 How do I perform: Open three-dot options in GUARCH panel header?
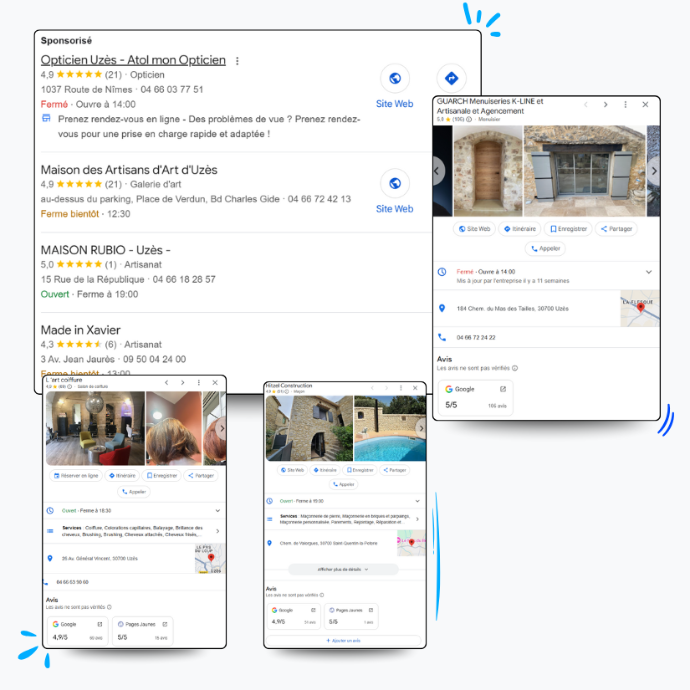coord(625,105)
